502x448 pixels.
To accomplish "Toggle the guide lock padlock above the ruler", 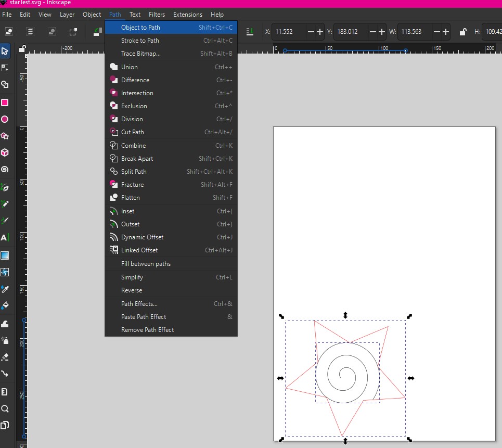I will click(x=22, y=48).
